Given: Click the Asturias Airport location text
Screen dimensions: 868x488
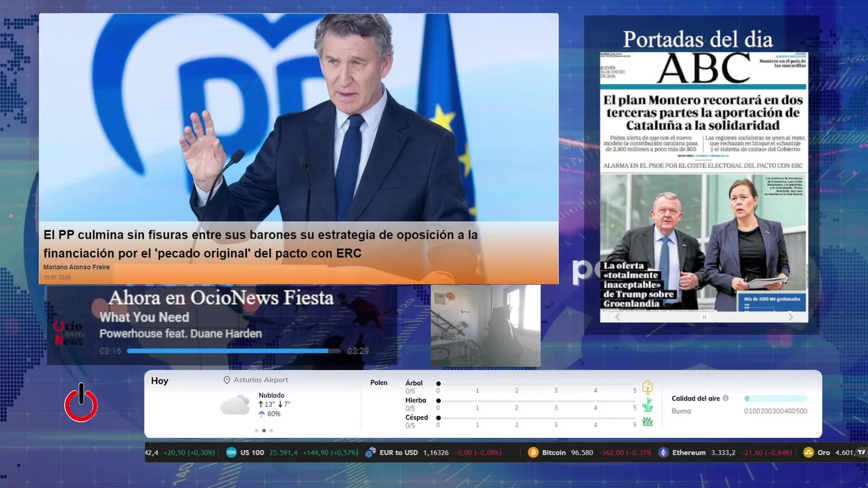Looking at the screenshot, I should tap(260, 380).
